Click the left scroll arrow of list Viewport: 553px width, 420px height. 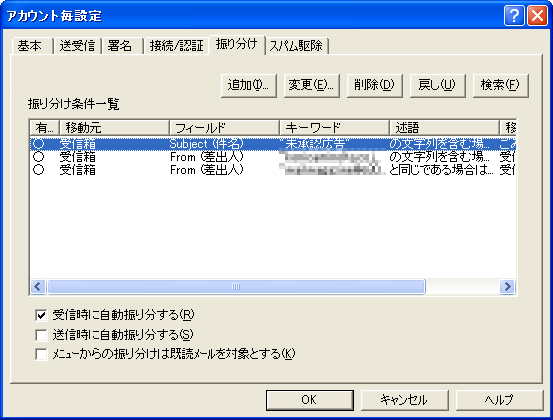pyautogui.click(x=38, y=286)
